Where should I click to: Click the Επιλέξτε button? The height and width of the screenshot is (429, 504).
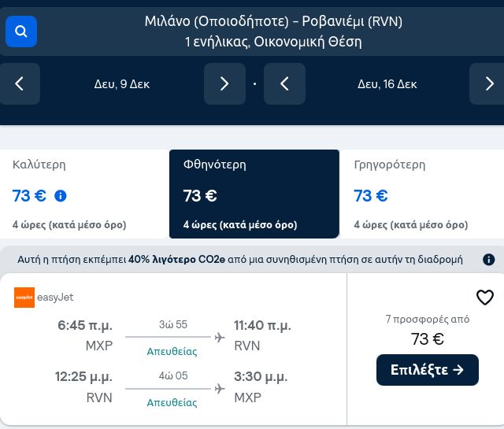[x=428, y=370]
